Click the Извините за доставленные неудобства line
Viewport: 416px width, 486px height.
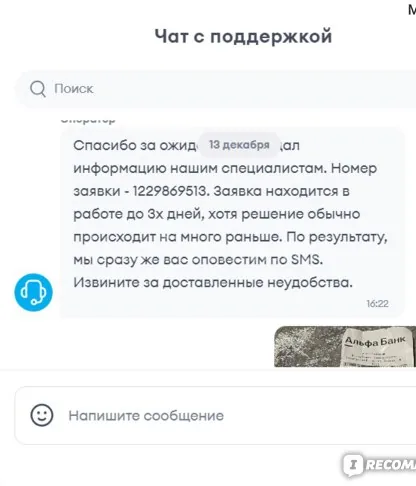[x=213, y=283]
